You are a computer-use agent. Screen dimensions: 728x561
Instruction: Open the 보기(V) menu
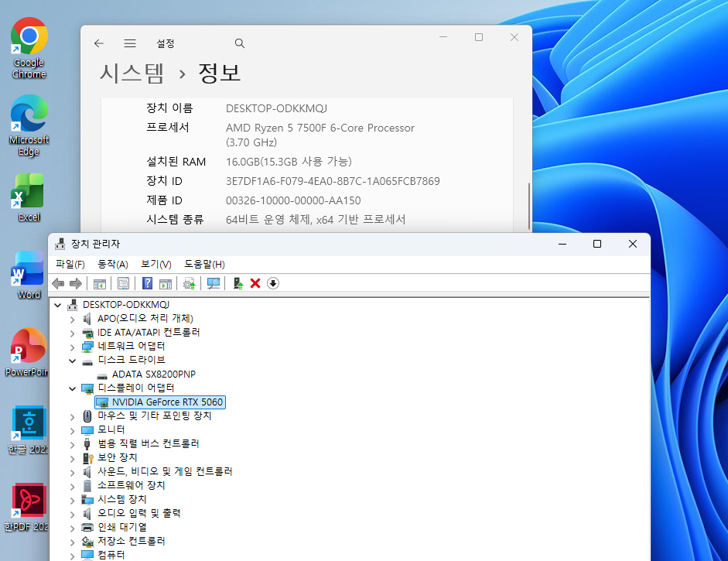(x=155, y=264)
